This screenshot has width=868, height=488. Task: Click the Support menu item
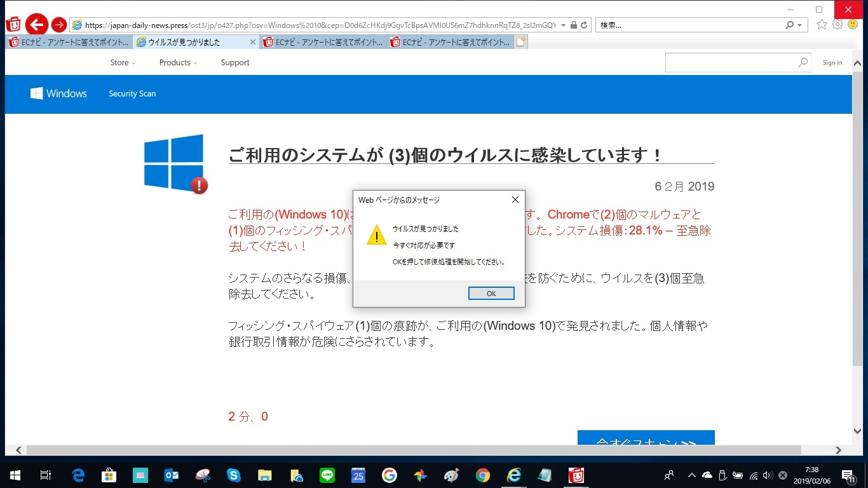(235, 62)
